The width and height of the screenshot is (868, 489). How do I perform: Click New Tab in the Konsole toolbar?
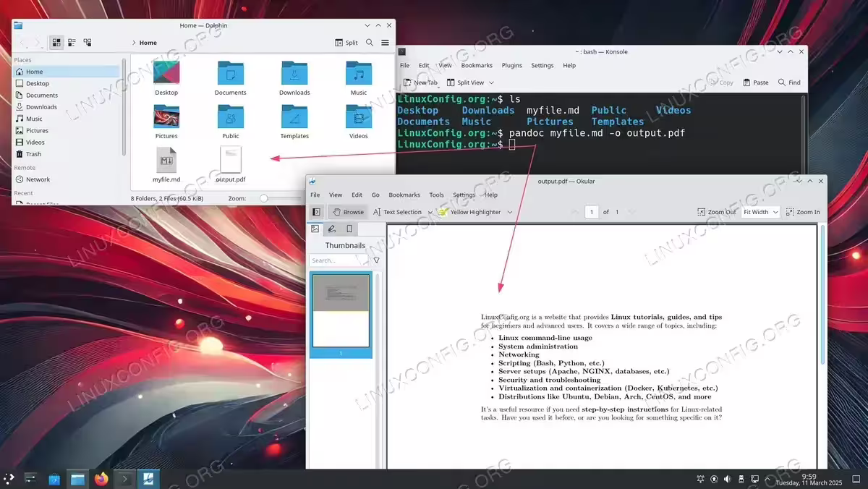420,82
